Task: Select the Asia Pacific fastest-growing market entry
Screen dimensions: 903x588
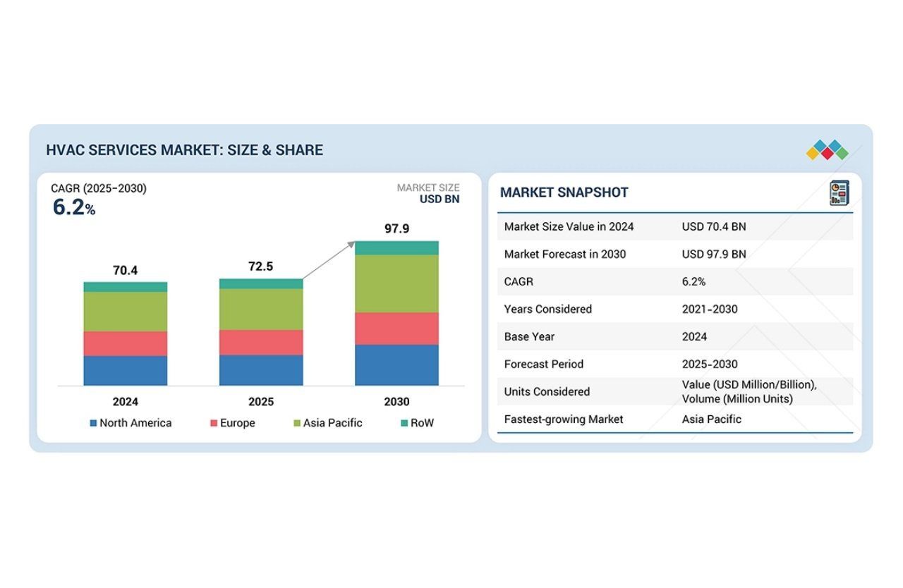Action: coord(713,419)
